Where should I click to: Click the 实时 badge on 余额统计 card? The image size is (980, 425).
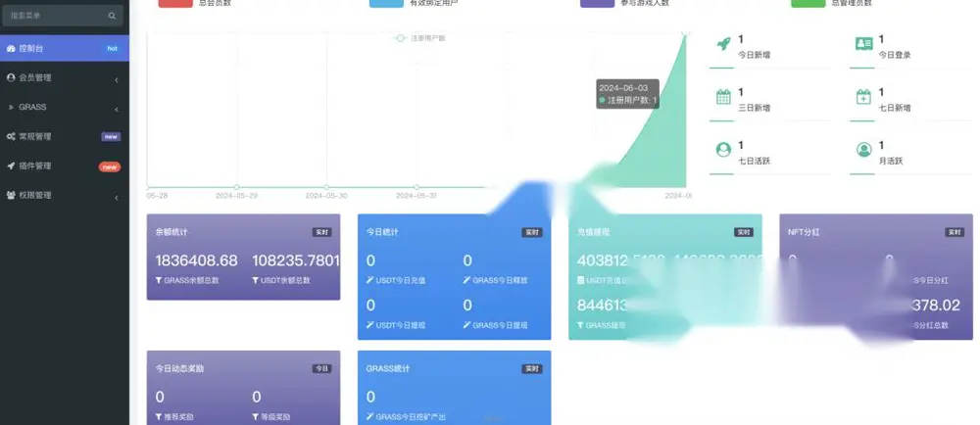(321, 232)
